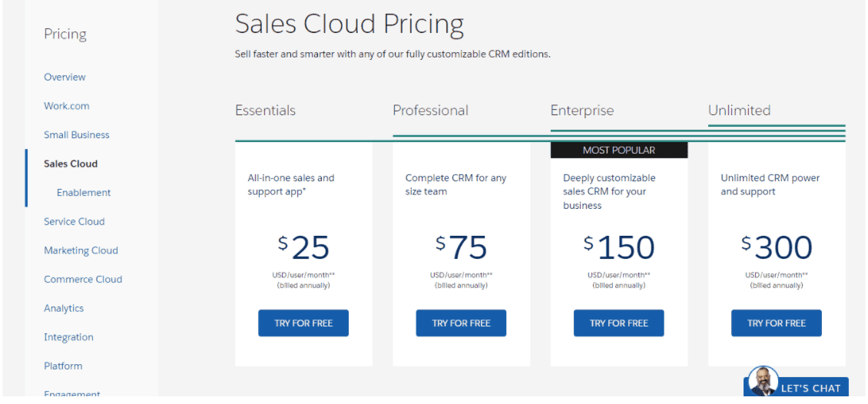Open the Enablement sub-item
This screenshot has height=404, width=868.
84,193
